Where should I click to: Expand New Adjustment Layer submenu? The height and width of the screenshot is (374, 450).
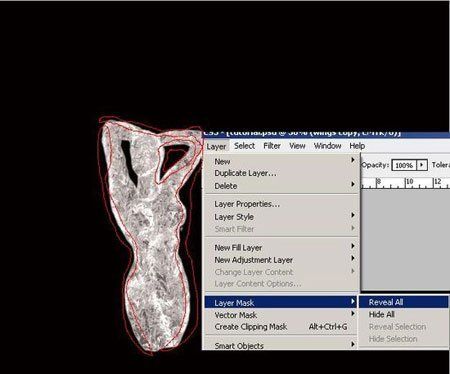[x=281, y=260]
